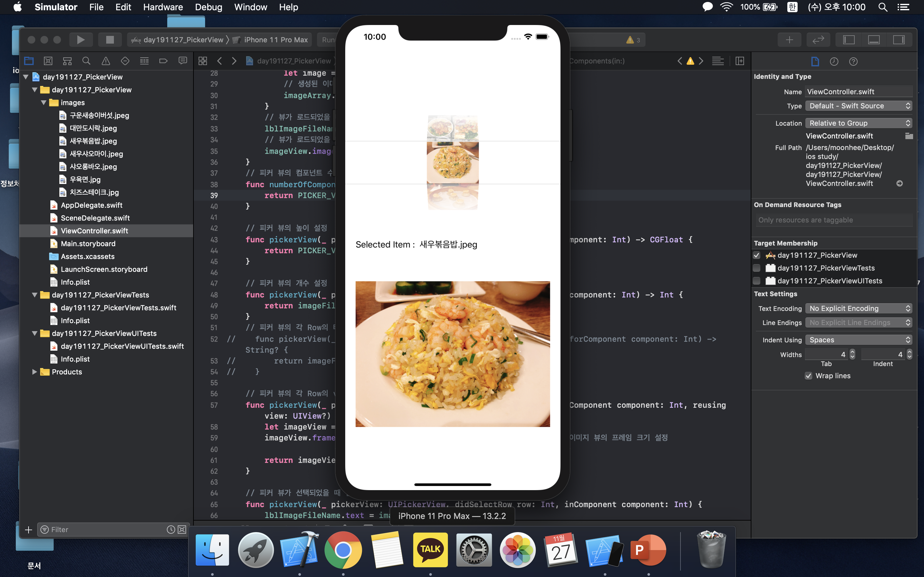Image resolution: width=924 pixels, height=577 pixels.
Task: Open the Hardware menu
Action: click(163, 7)
